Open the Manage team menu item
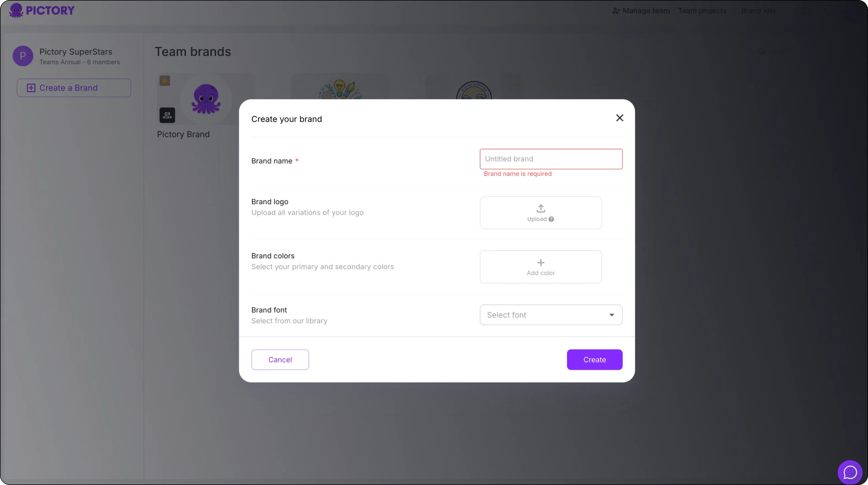868x485 pixels. tap(641, 11)
